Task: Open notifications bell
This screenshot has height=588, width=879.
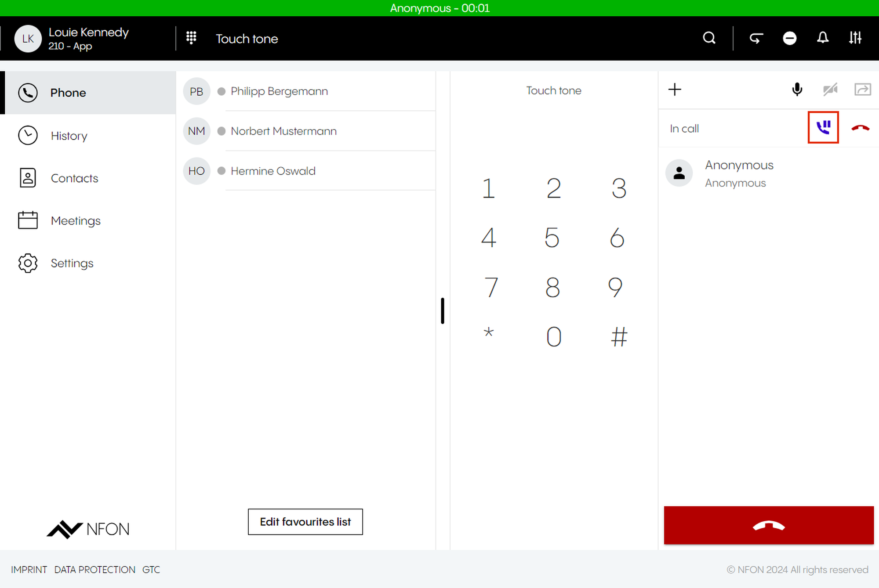Action: [x=823, y=38]
